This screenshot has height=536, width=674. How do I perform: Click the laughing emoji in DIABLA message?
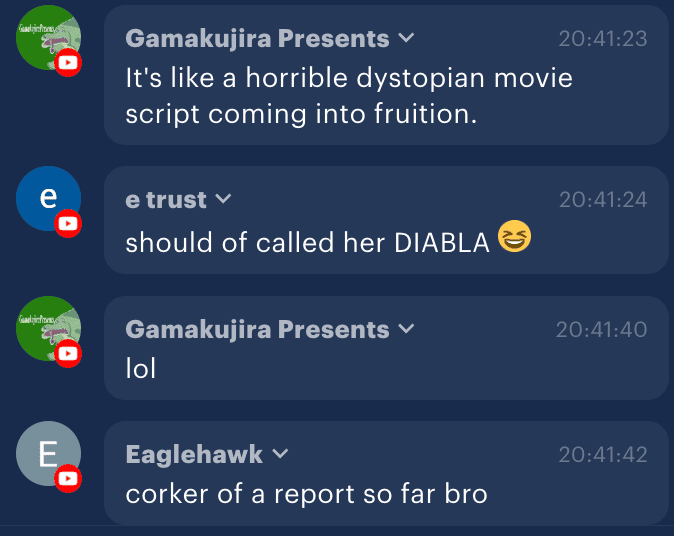click(x=514, y=236)
